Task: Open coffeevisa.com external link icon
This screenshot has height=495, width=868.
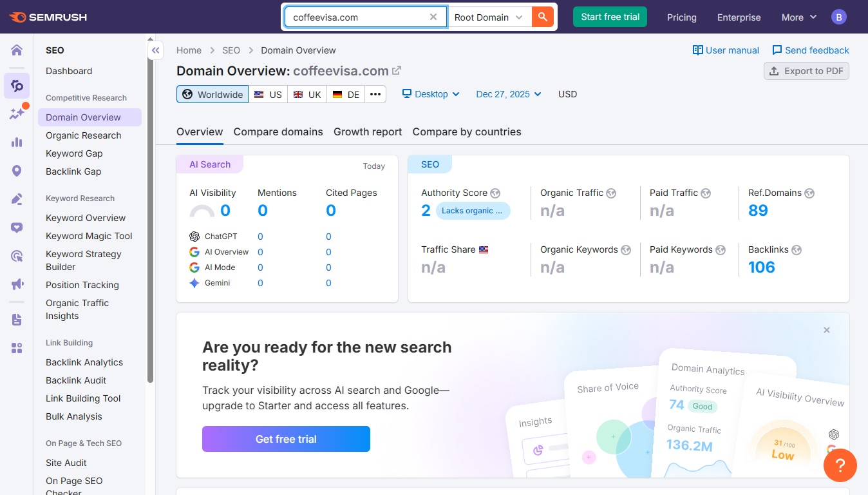Action: click(397, 71)
